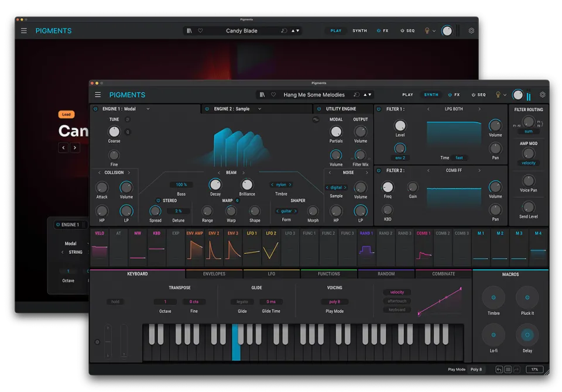Viewport: 562px width, 392px height.
Task: Click the legato Glide button
Action: [242, 302]
